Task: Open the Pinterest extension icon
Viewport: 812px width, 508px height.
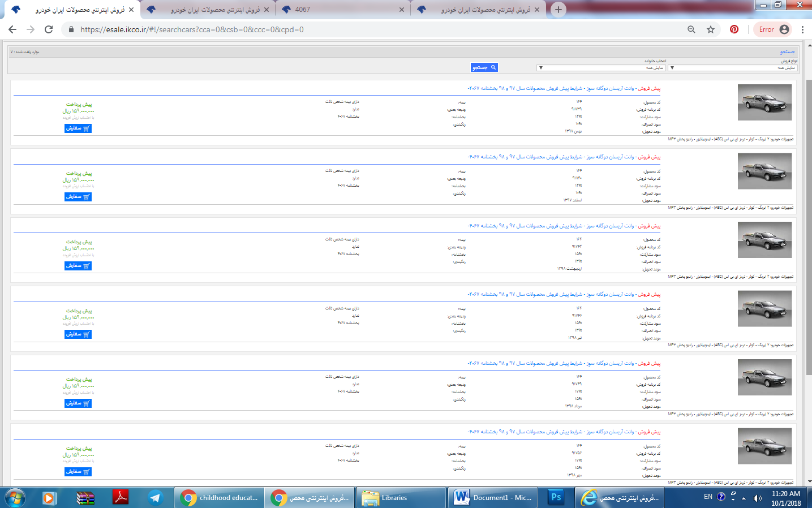Action: click(x=734, y=29)
